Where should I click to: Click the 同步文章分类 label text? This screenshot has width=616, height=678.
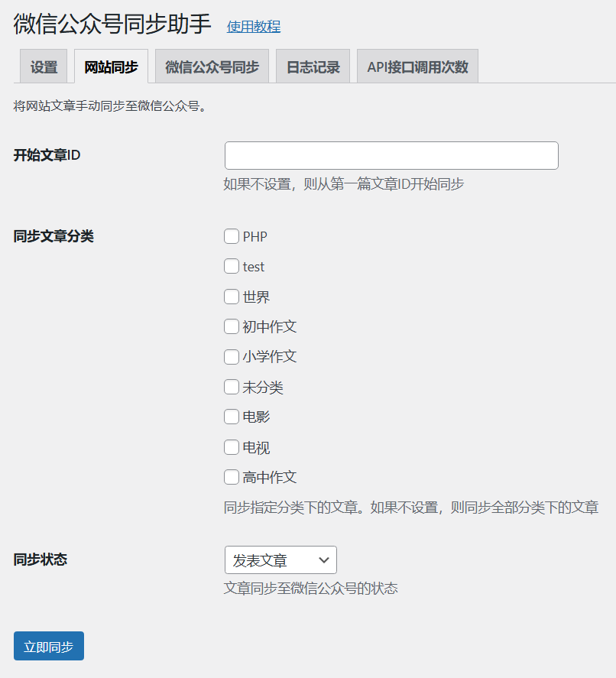click(x=53, y=236)
